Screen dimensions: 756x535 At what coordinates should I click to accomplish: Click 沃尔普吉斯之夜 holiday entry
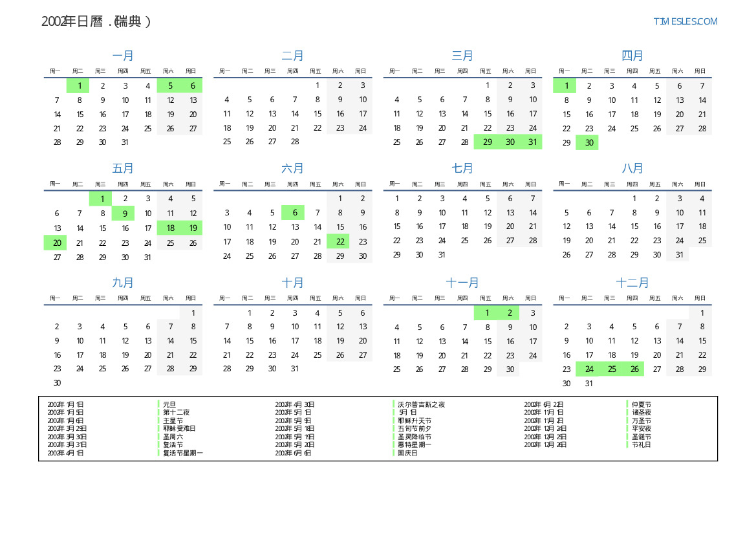click(x=421, y=404)
